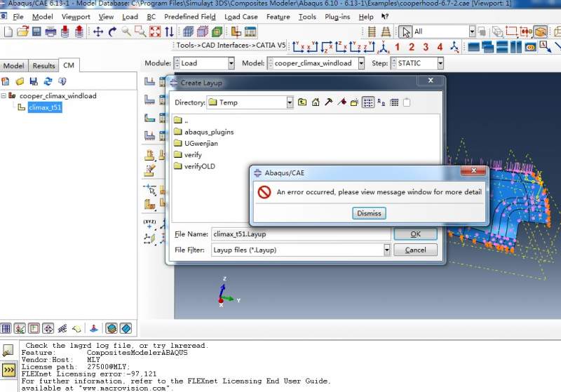Click the Auto-Fit View icon

click(x=155, y=32)
